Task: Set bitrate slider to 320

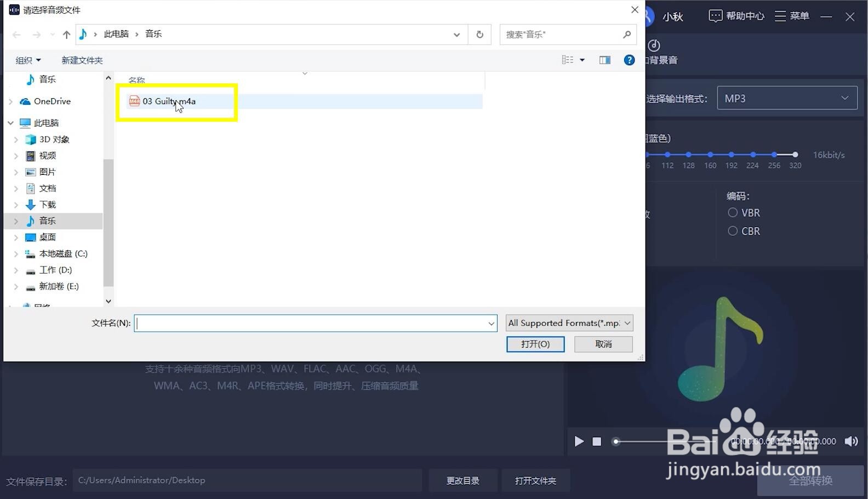Action: pyautogui.click(x=795, y=155)
